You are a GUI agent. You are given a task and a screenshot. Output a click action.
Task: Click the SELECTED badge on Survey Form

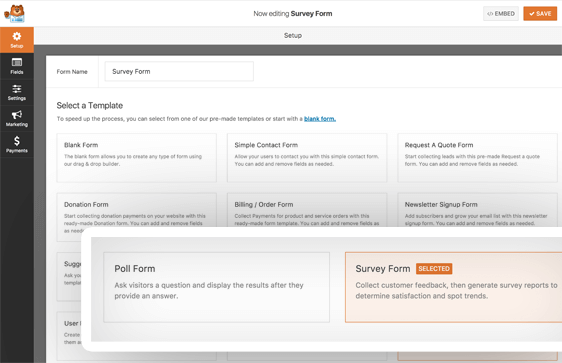[x=434, y=269]
